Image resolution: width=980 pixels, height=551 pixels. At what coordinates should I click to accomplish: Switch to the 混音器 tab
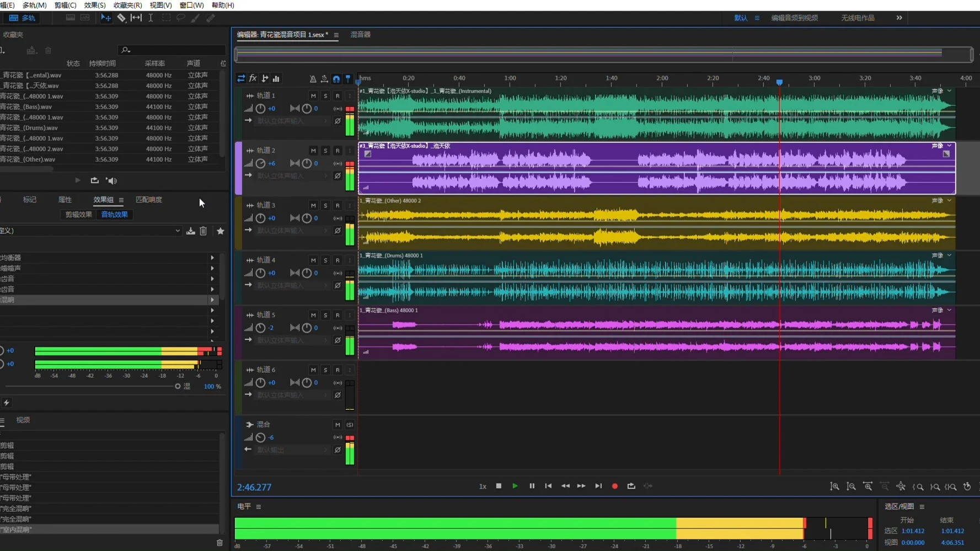pyautogui.click(x=361, y=34)
